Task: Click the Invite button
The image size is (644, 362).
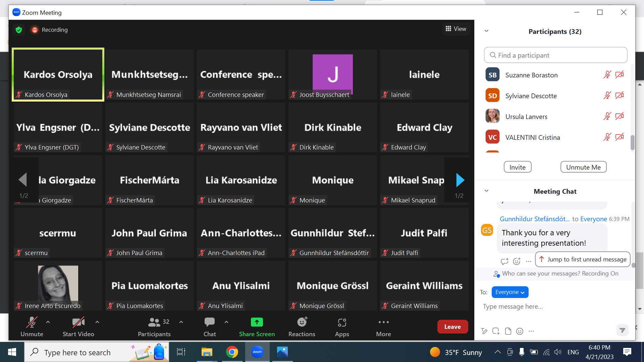Action: 518,167
